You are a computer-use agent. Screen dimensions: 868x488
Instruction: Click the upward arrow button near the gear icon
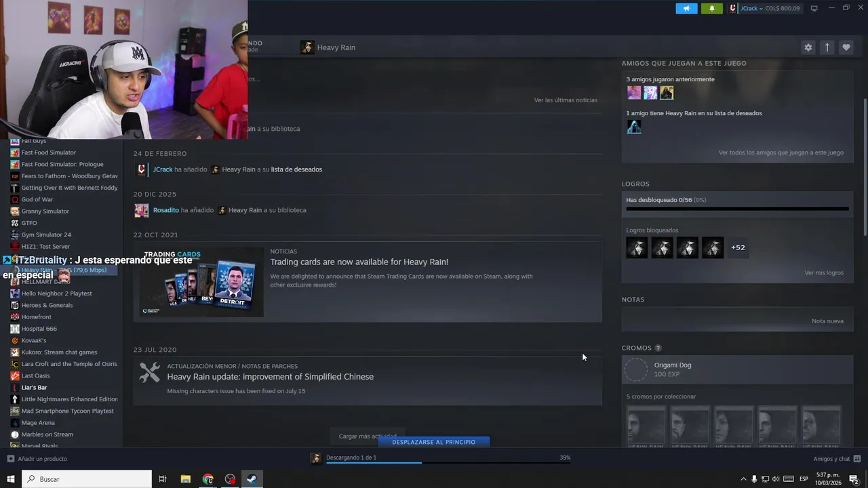(827, 47)
